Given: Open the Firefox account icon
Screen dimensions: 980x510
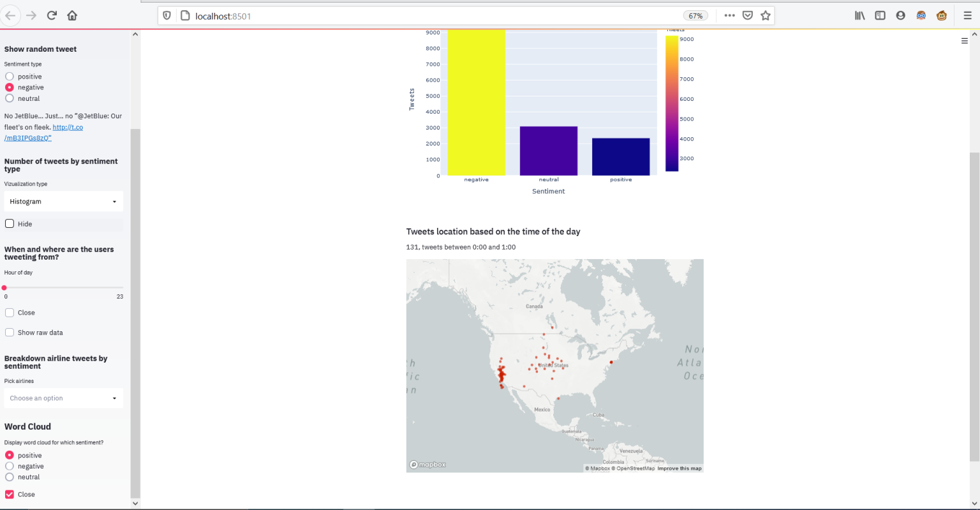Looking at the screenshot, I should [x=900, y=15].
